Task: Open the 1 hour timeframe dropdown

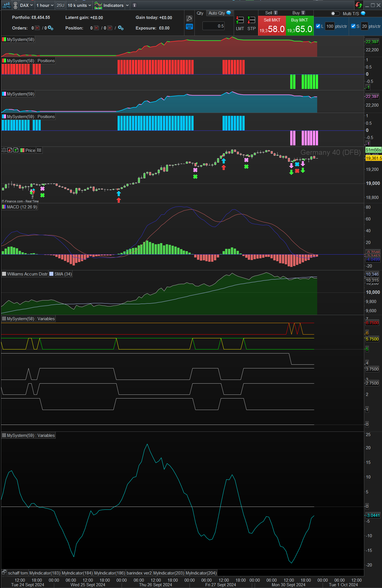Action: pyautogui.click(x=45, y=5)
